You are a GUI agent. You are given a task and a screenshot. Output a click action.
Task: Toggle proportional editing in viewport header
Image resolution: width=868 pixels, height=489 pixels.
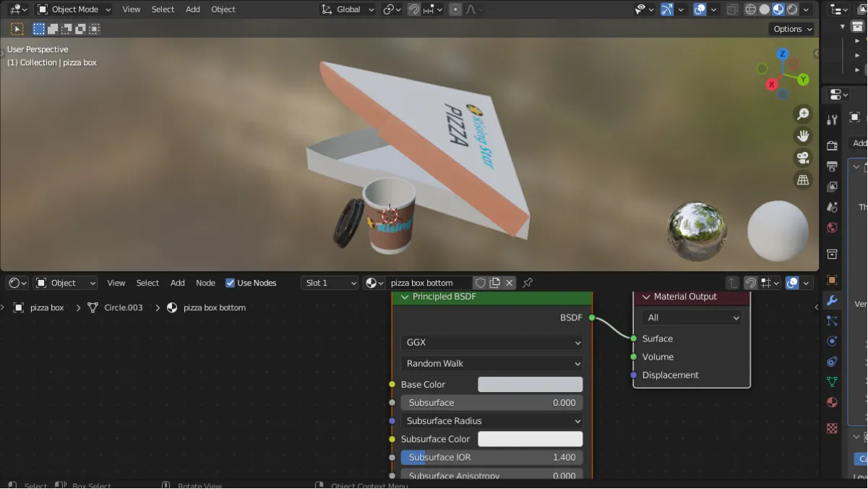point(455,9)
